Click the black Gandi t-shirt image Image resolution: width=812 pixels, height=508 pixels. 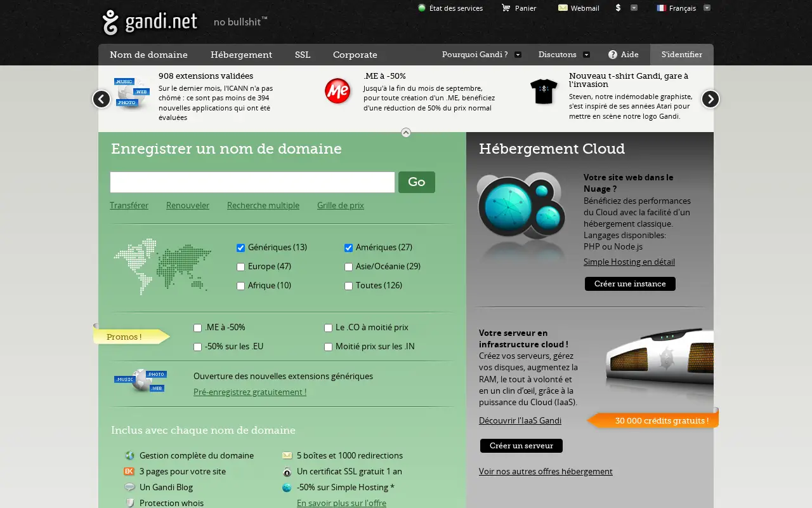point(544,91)
